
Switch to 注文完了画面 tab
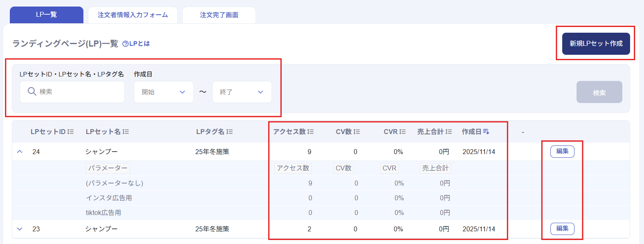pyautogui.click(x=219, y=15)
